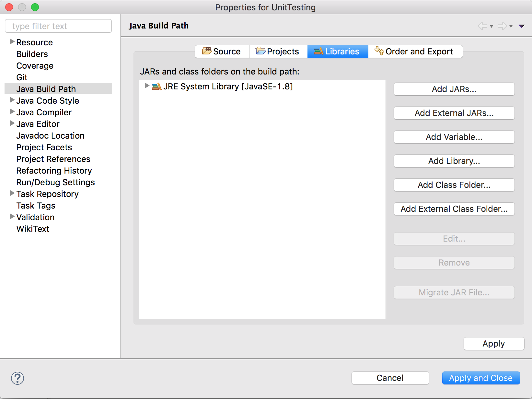Switch to the Source tab
The image size is (532, 399).
click(222, 51)
